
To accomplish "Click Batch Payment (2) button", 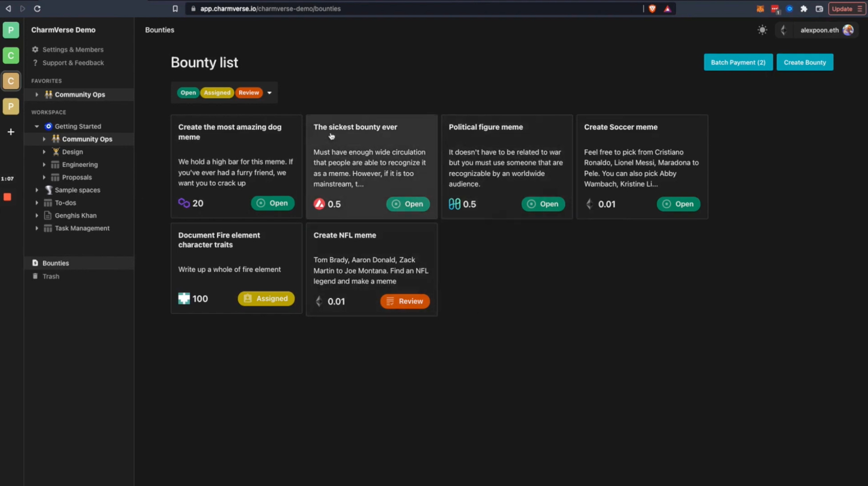I will tap(738, 62).
